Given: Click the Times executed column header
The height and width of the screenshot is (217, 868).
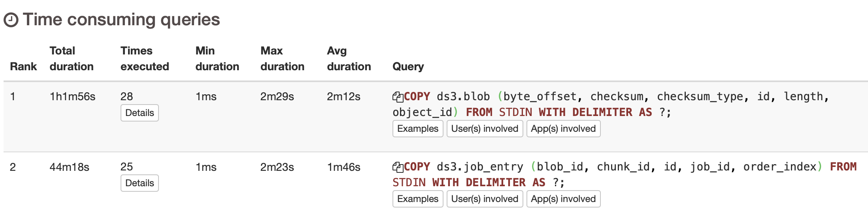Looking at the screenshot, I should pyautogui.click(x=145, y=58).
